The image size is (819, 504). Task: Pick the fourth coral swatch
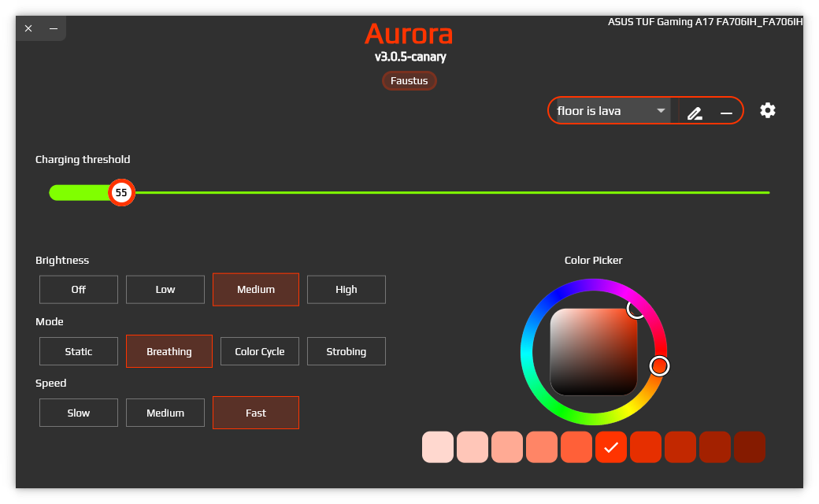point(542,447)
